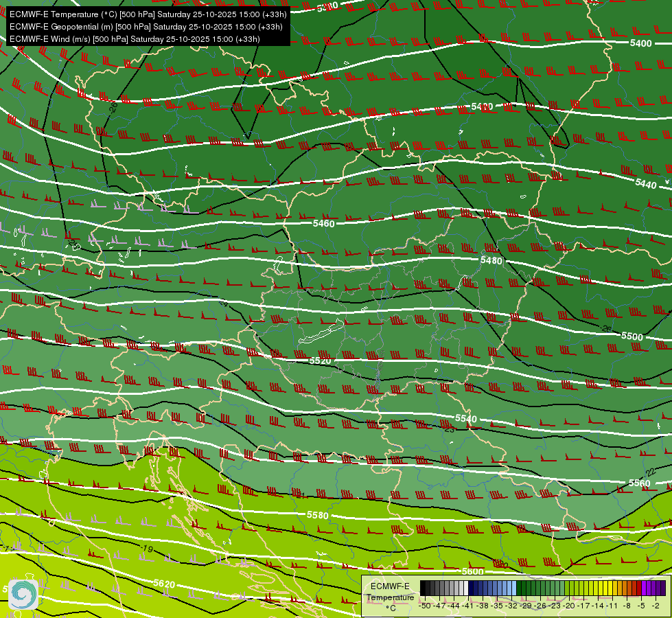
Task: Click the -2 value in the legend
Action: [x=656, y=606]
